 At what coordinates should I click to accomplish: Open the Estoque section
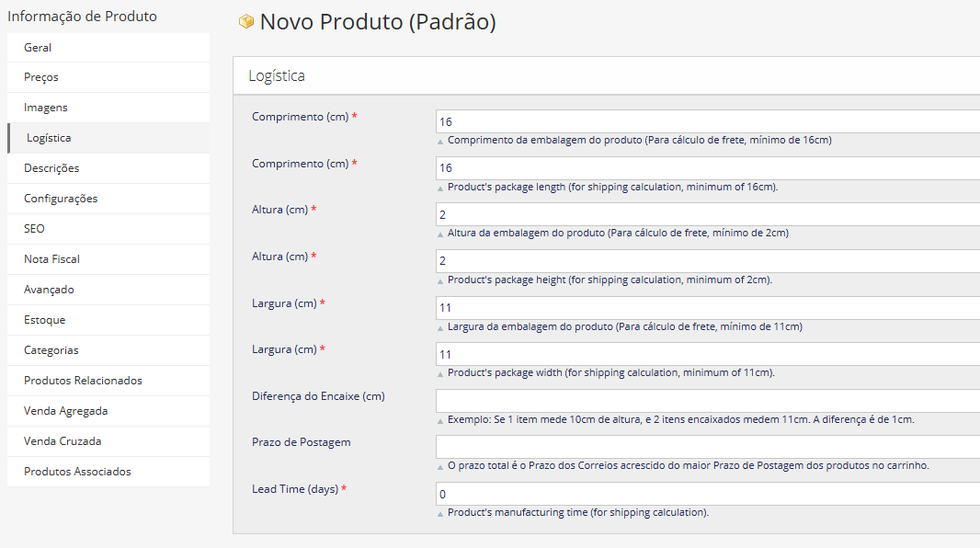tap(44, 320)
